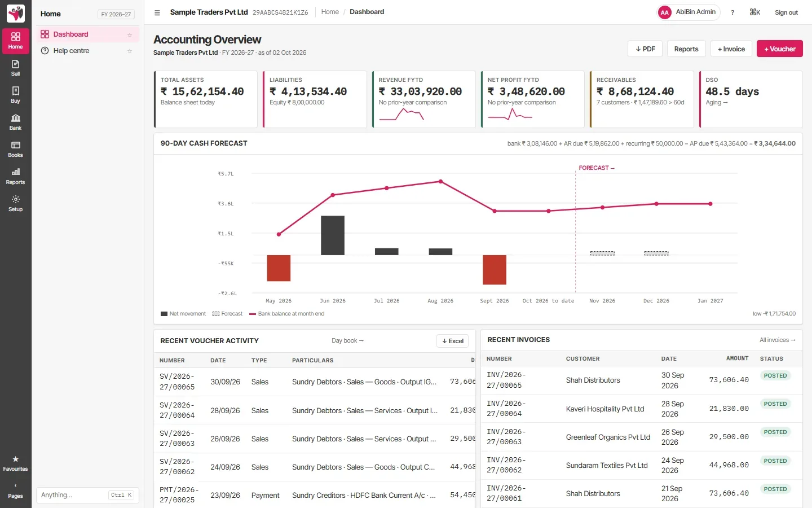Open voucher PMT/2026-27/00025 row
This screenshot has height=508, width=812.
click(315, 495)
